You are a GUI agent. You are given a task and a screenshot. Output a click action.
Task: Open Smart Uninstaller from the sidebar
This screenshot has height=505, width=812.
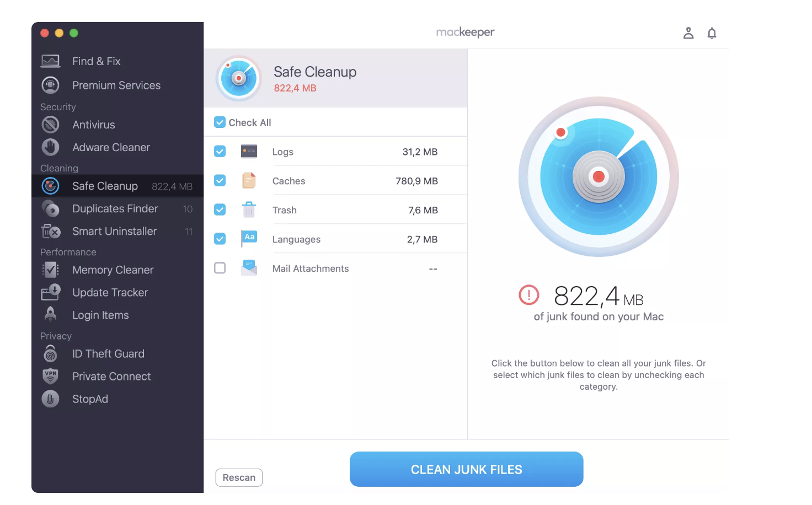point(50,231)
